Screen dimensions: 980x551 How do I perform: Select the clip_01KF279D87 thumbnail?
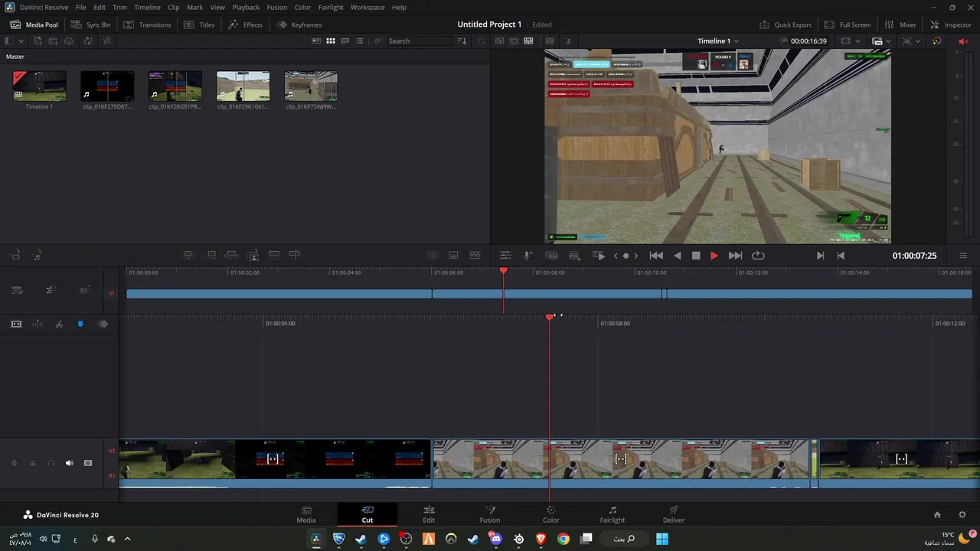[x=107, y=86]
